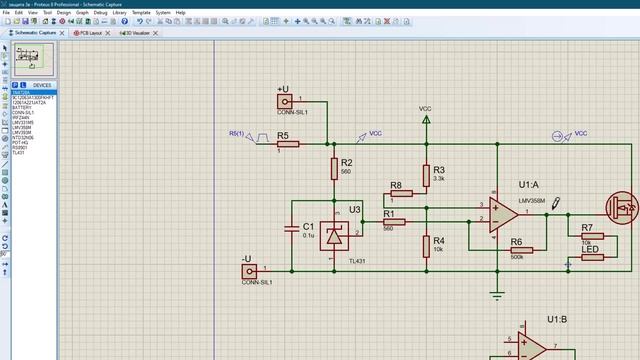Viewport: 640px width, 360px height.
Task: Click the red X toolbar icon
Action: [387, 21]
